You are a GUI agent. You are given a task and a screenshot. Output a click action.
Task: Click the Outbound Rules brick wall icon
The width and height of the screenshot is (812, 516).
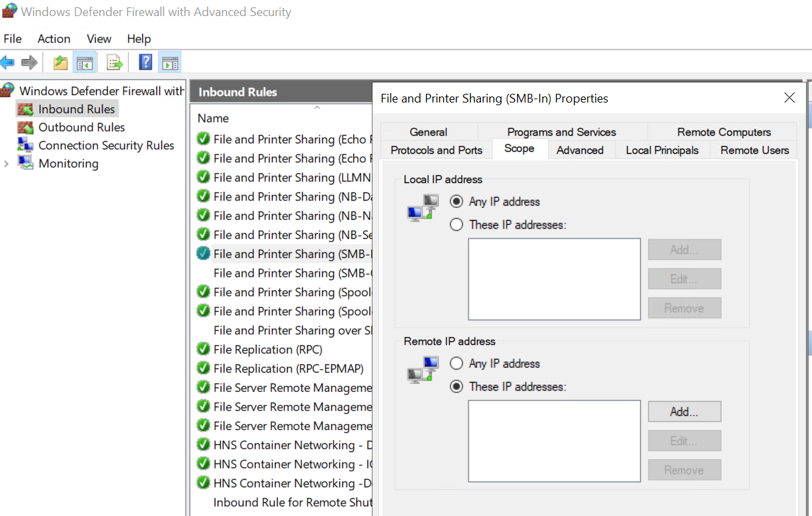pos(25,127)
